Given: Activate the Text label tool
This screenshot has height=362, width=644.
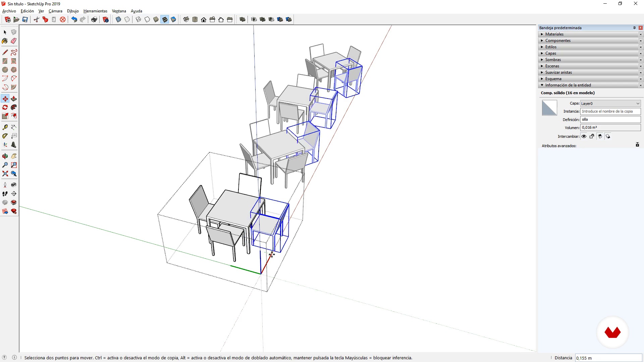Looking at the screenshot, I should [x=14, y=136].
